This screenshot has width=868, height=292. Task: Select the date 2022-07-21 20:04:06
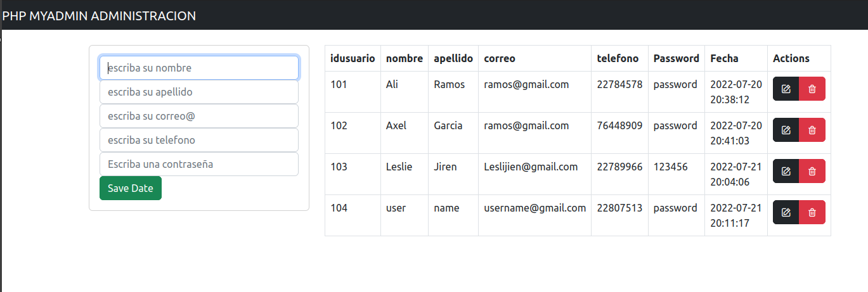[x=736, y=174]
